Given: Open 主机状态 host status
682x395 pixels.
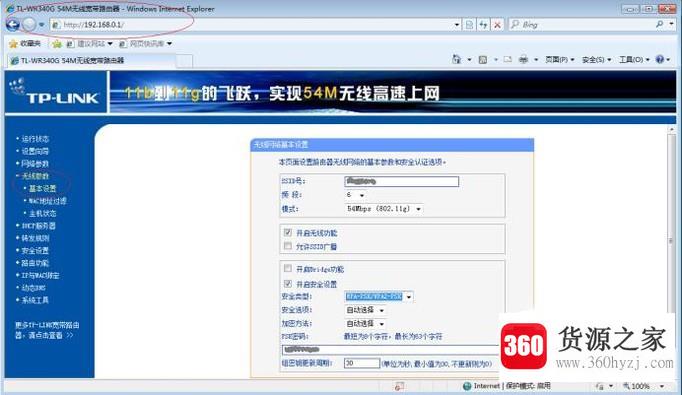Looking at the screenshot, I should point(42,213).
